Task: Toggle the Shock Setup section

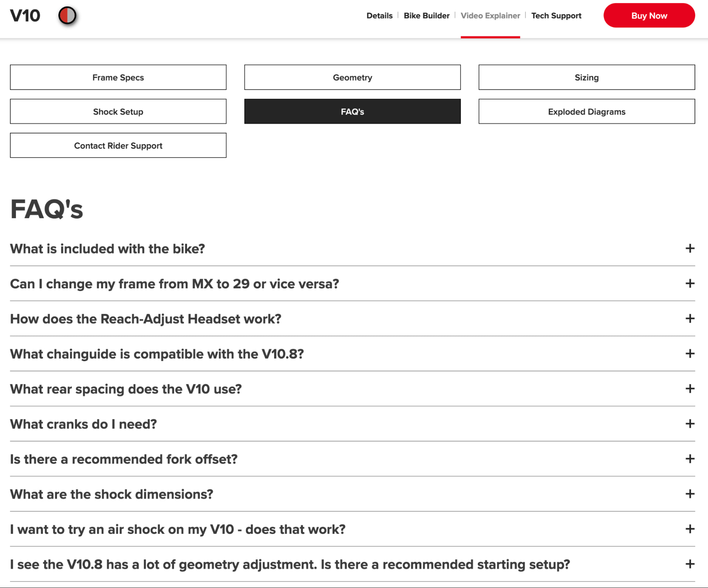Action: (x=118, y=111)
